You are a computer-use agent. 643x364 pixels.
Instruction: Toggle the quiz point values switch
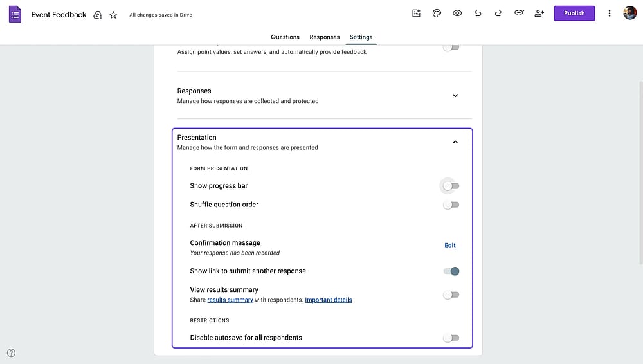click(451, 47)
